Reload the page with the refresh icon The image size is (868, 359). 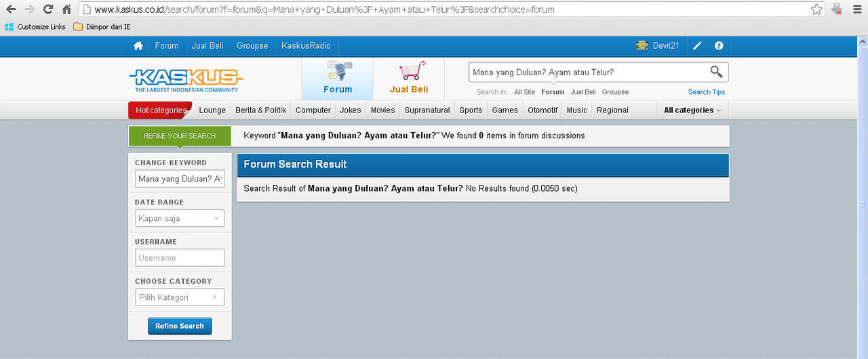(47, 9)
